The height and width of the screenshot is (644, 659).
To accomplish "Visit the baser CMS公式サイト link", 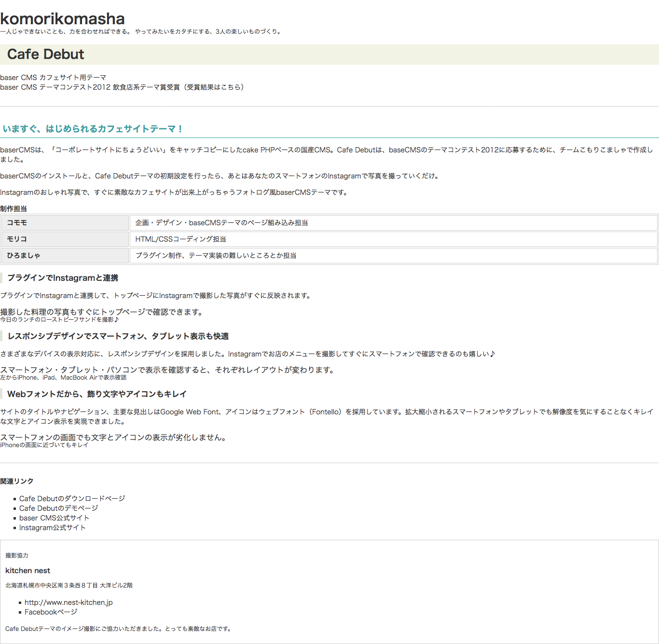I will (x=54, y=518).
